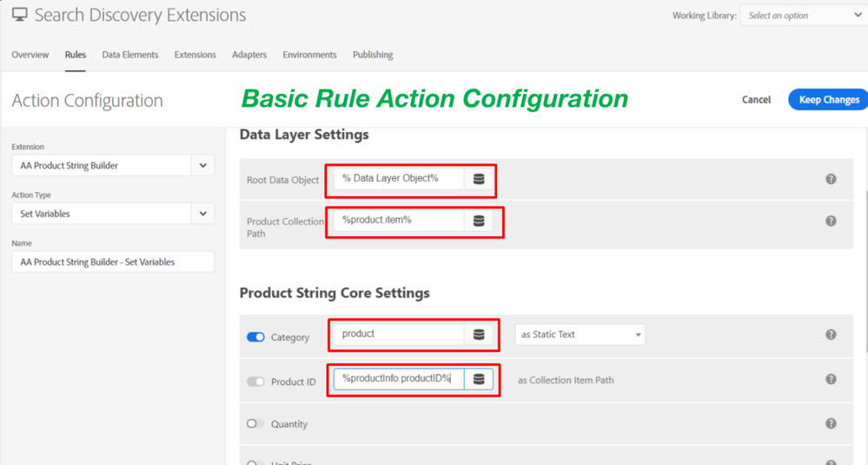Viewport: 868px width, 465px height.
Task: Open the Working Library selector
Action: 803,16
